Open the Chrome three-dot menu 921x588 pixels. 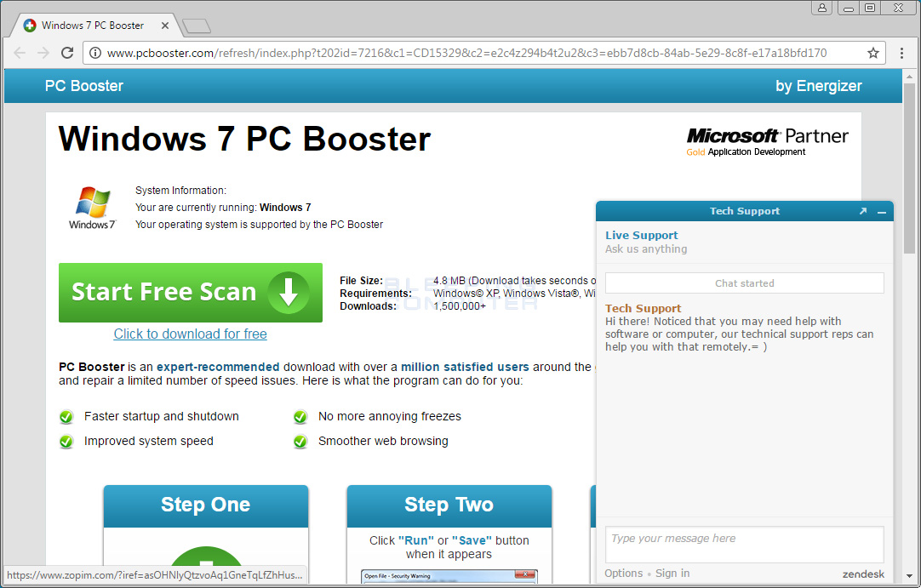(x=901, y=53)
